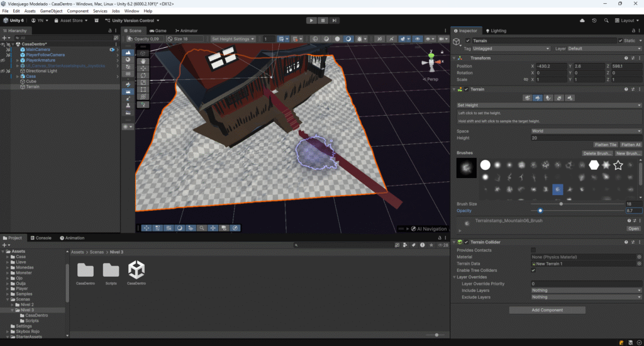Click the Paint Trees icon in Terrain component

coord(549,98)
